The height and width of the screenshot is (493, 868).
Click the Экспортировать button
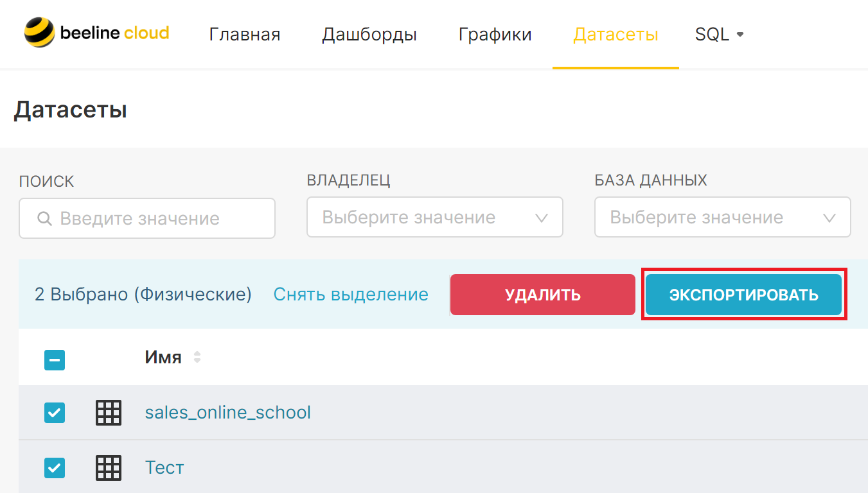pyautogui.click(x=744, y=295)
